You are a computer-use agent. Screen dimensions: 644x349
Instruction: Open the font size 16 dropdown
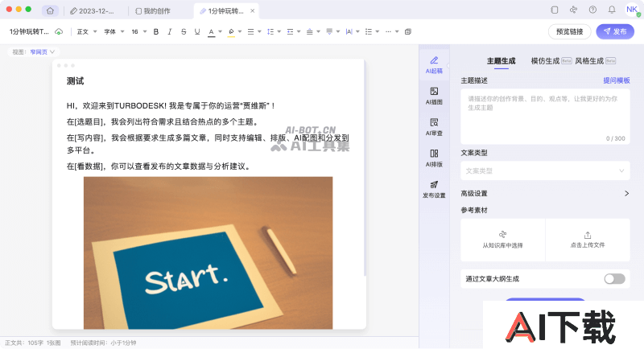coord(138,31)
